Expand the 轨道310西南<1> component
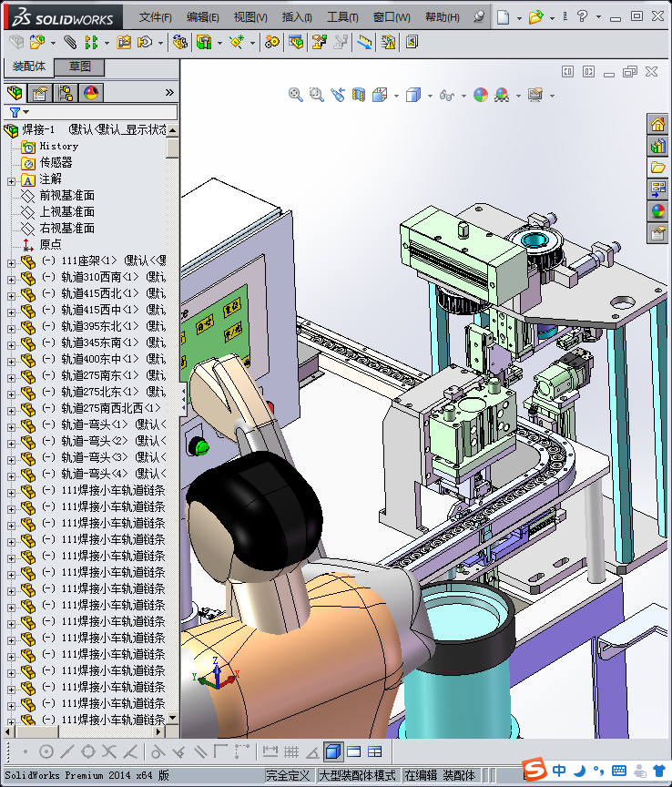This screenshot has width=672, height=787. pyautogui.click(x=11, y=280)
